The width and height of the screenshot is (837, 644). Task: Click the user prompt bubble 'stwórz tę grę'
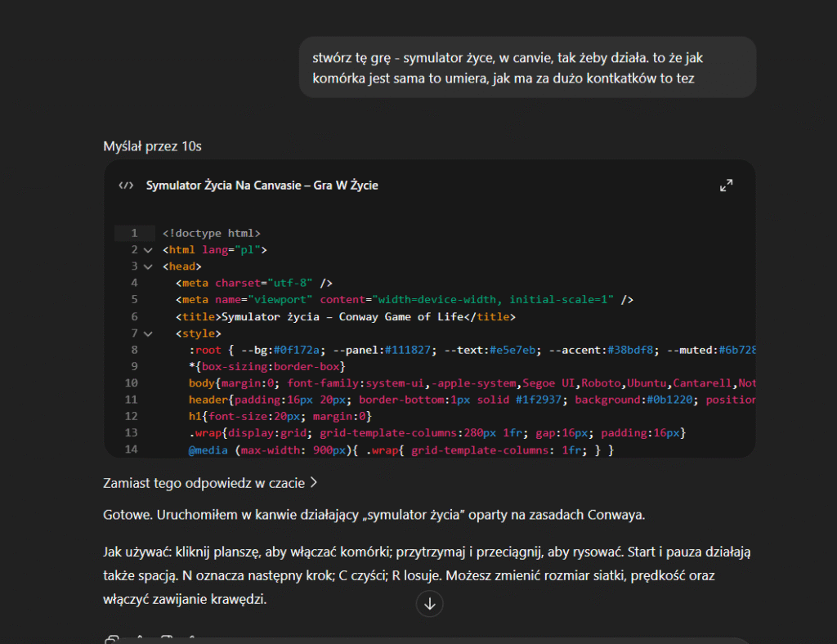pos(527,67)
